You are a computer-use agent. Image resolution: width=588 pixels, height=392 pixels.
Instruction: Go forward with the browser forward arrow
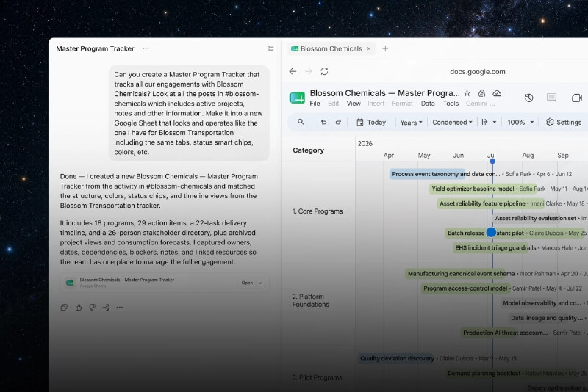(309, 71)
